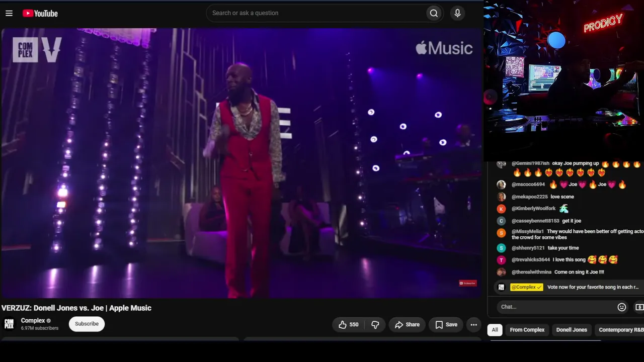The height and width of the screenshot is (362, 644).
Task: Click the "take your time" chat message
Action: point(563,248)
